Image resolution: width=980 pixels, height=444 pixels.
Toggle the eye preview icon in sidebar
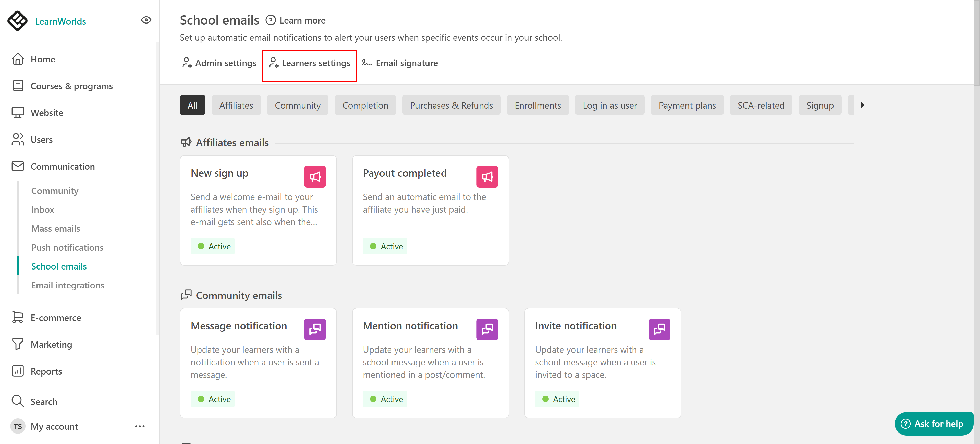click(x=146, y=20)
